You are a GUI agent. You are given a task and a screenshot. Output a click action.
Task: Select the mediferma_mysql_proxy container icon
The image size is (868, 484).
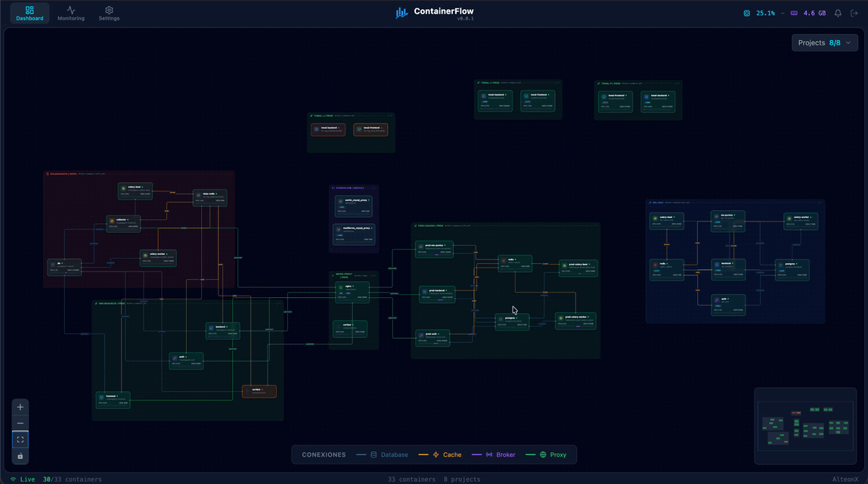338,229
